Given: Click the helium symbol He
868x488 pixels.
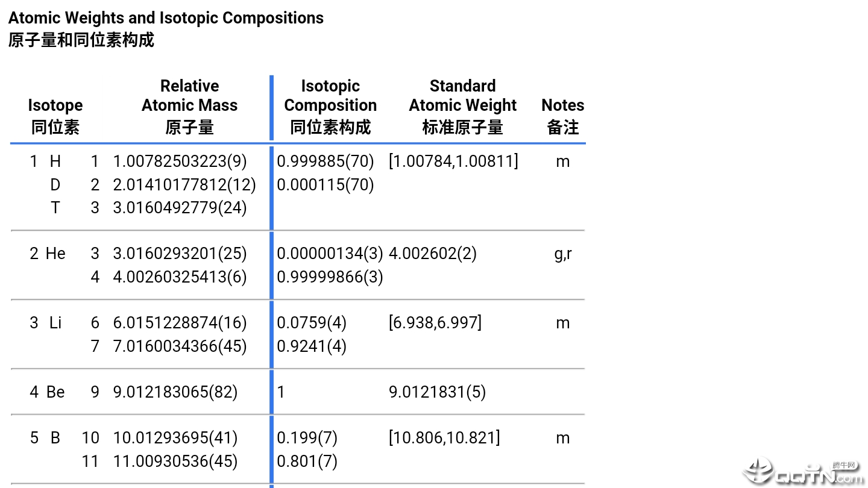Looking at the screenshot, I should click(x=55, y=254).
